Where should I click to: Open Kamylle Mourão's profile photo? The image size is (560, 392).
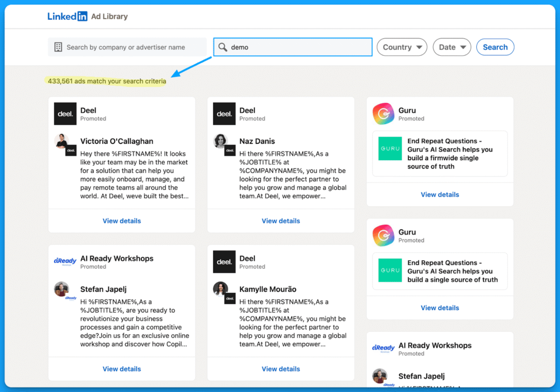pos(221,289)
